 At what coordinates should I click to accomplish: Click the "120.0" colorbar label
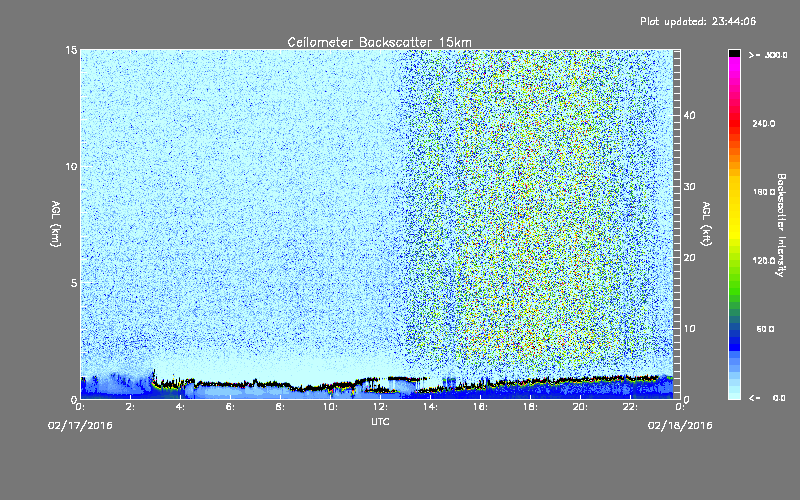tap(764, 260)
